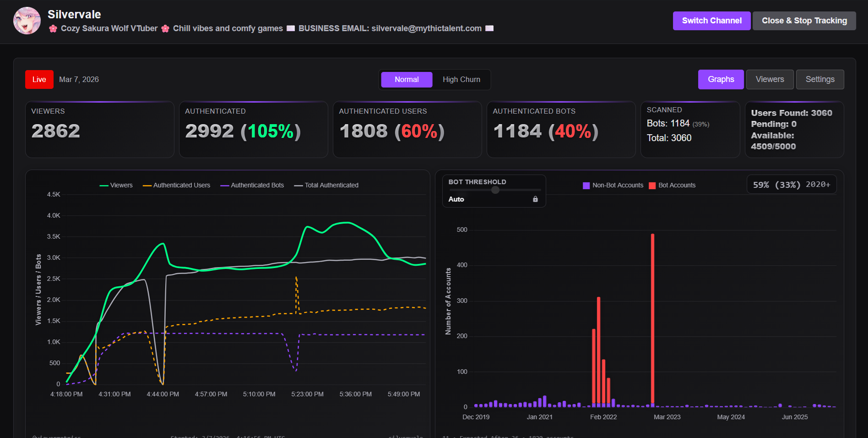Open the Settings tab

click(819, 79)
